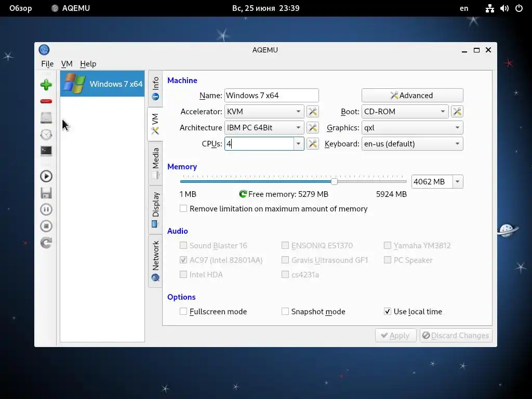Viewport: 532px width, 399px height.
Task: Expand the Boot CD-ROM dropdown
Action: [405, 112]
